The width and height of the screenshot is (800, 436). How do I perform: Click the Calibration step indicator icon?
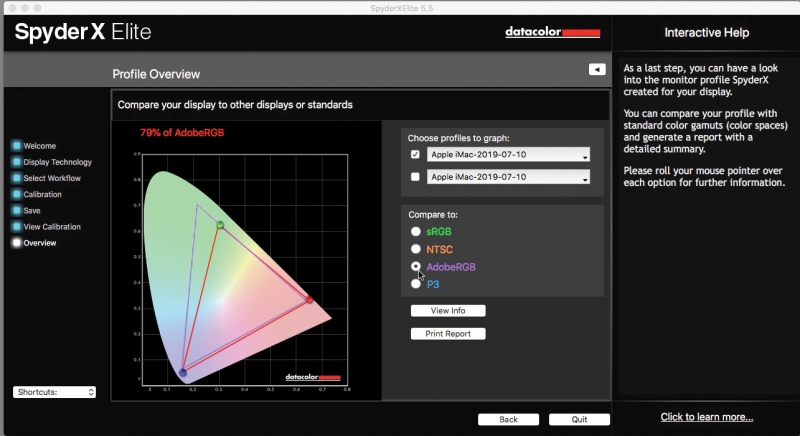[x=16, y=194]
